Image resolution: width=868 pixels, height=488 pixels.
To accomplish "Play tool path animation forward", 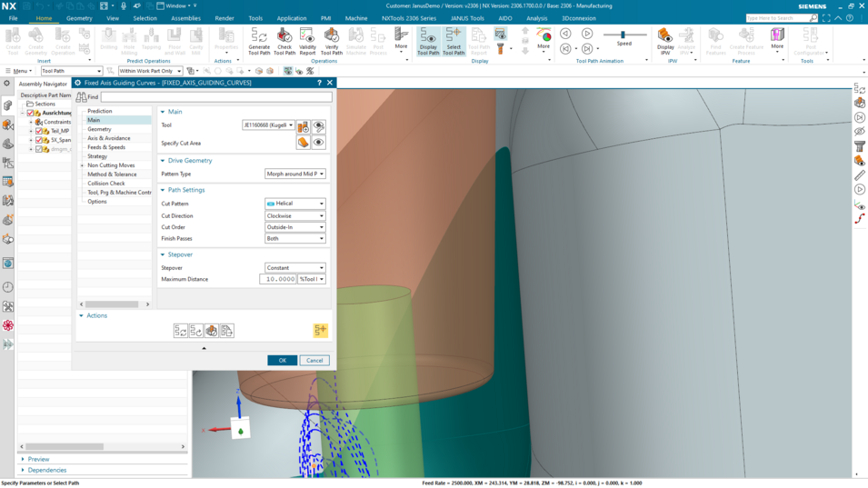I will coord(587,34).
